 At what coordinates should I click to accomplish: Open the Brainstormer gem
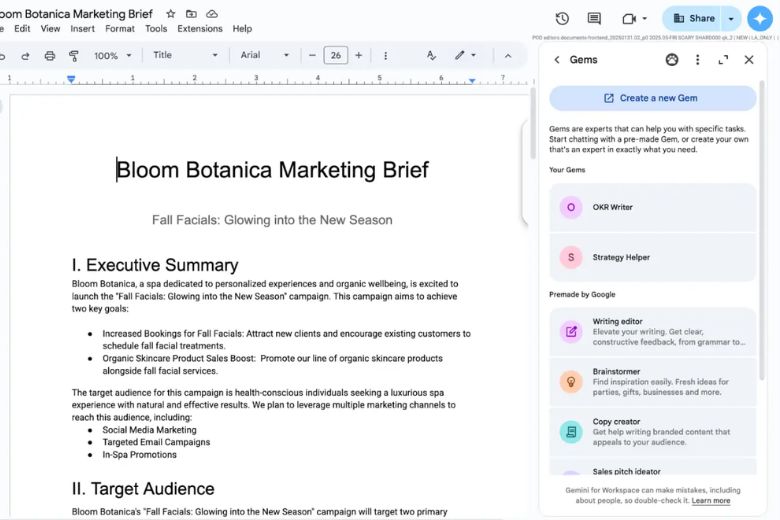(653, 382)
